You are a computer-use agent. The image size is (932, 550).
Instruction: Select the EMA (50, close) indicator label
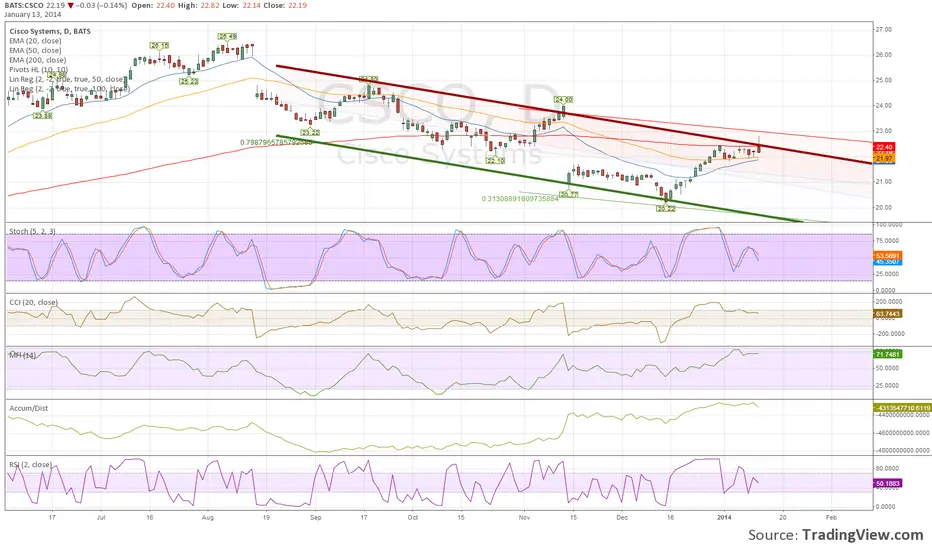[x=35, y=50]
